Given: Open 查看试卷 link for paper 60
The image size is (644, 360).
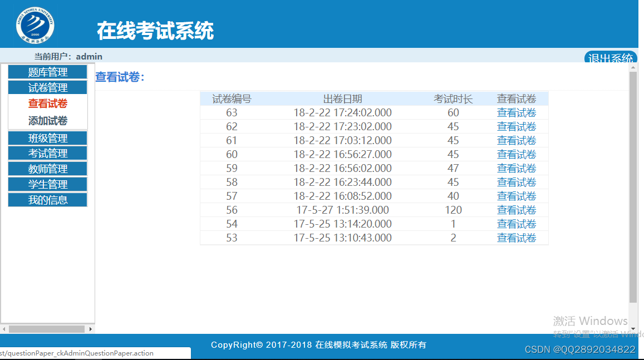Looking at the screenshot, I should coord(516,154).
